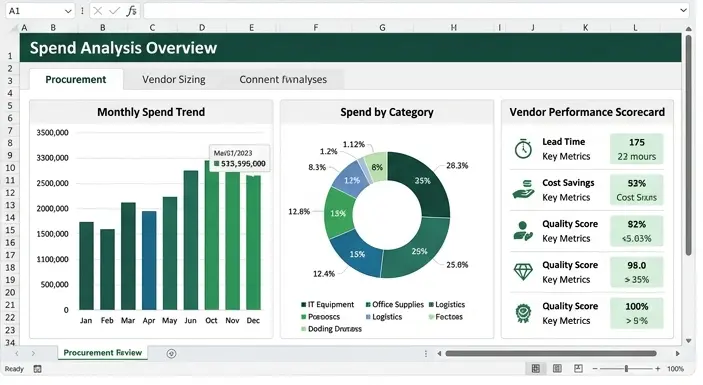Click the Fectors legend entry
Image resolution: width=703 pixels, height=385 pixels.
pos(446,316)
